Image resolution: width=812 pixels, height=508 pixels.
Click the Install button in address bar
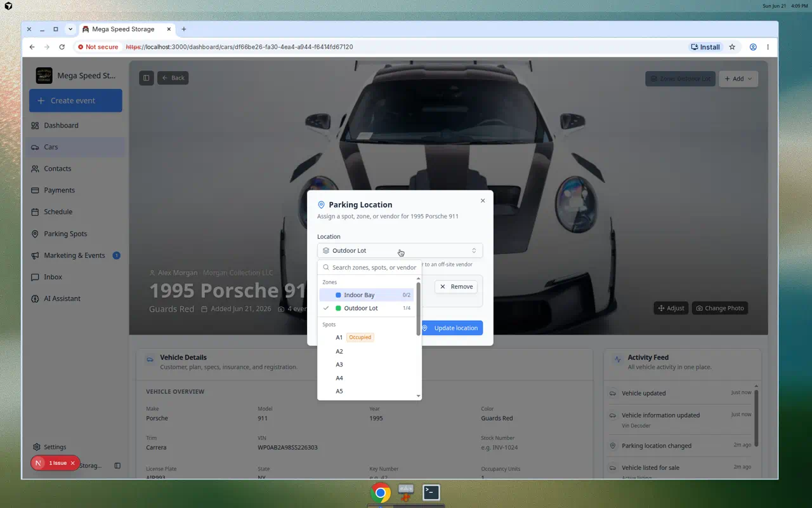tap(705, 47)
